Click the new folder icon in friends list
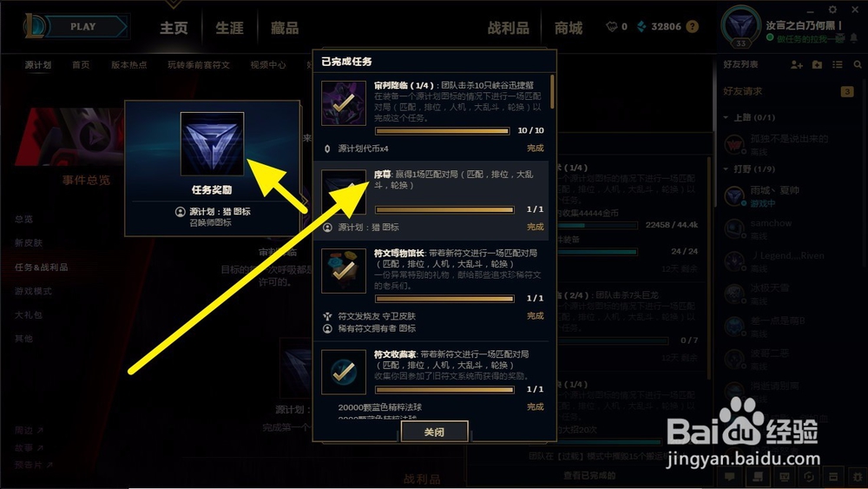The width and height of the screenshot is (868, 489). [817, 65]
